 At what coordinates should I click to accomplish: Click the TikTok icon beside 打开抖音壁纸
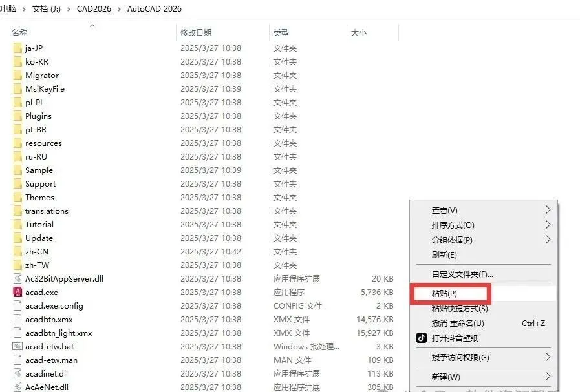(x=422, y=338)
